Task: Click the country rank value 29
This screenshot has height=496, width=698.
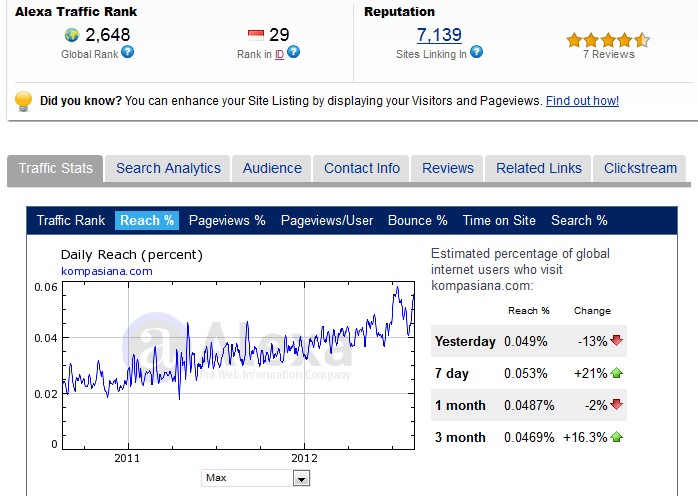Action: pyautogui.click(x=279, y=35)
